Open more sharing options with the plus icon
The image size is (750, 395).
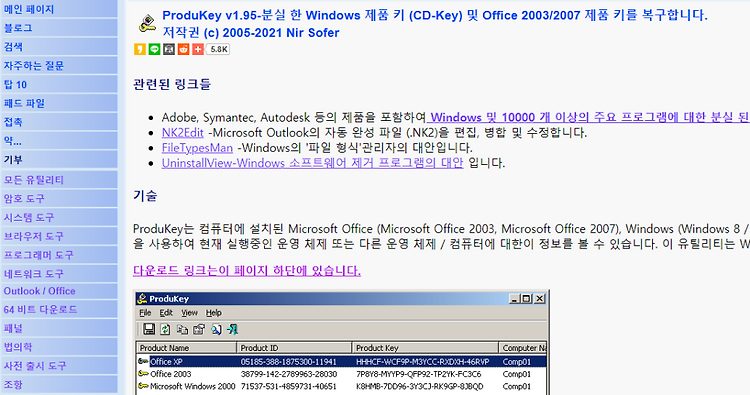[198, 49]
